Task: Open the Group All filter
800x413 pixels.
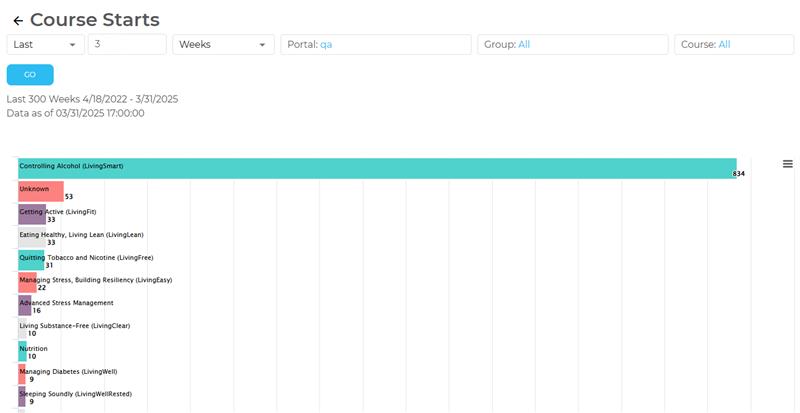Action: (x=572, y=45)
